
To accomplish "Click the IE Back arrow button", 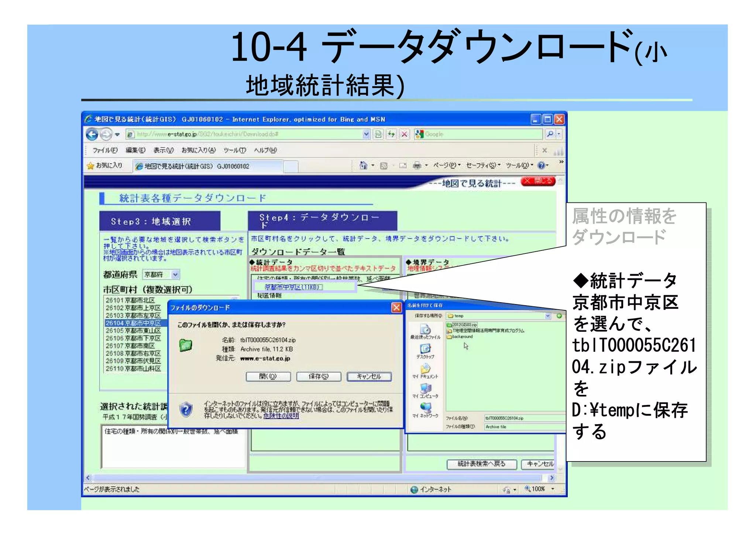I will point(92,134).
